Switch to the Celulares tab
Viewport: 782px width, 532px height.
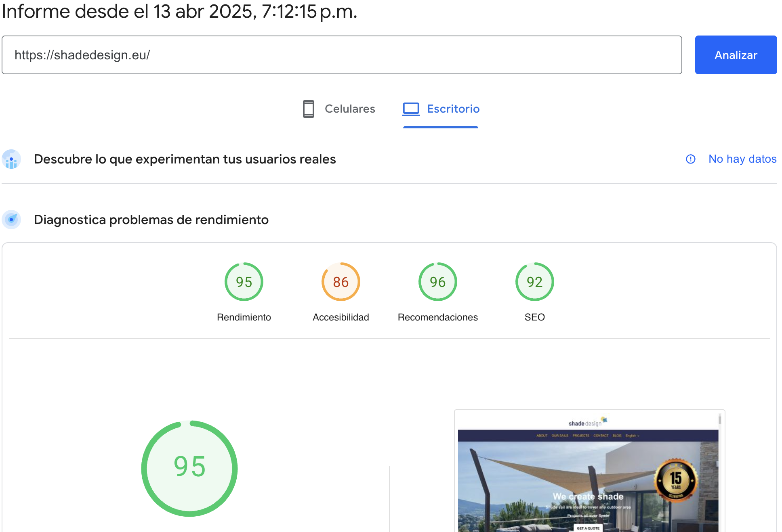pyautogui.click(x=349, y=109)
